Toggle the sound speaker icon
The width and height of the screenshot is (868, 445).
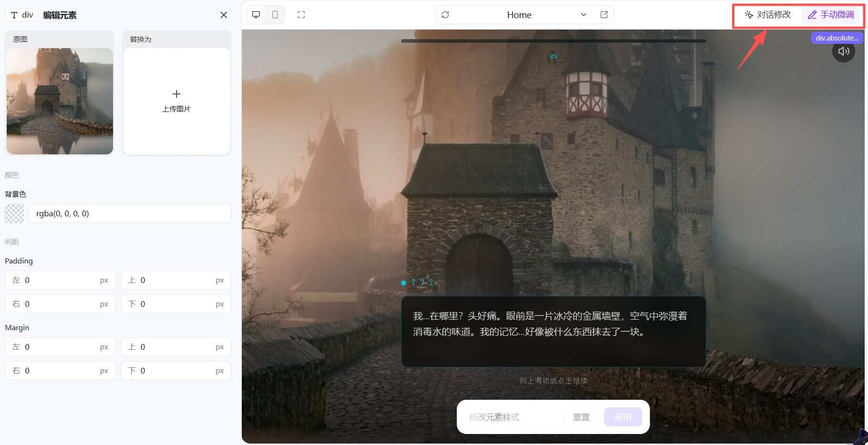point(843,51)
